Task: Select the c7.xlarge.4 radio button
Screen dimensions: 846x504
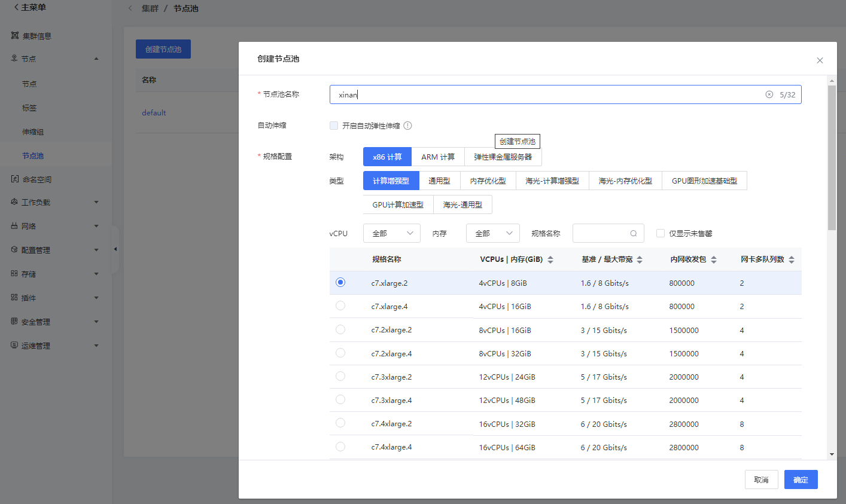Action: (340, 306)
